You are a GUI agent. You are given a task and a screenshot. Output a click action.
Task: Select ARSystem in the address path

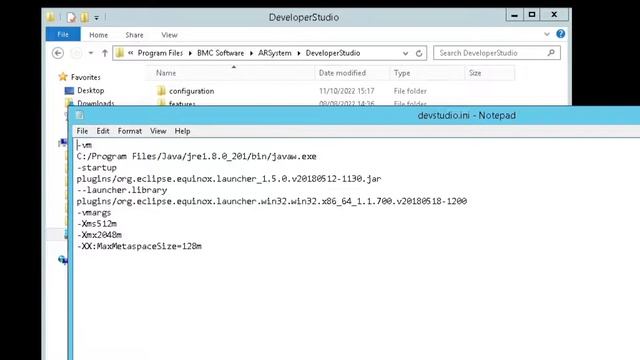point(275,53)
